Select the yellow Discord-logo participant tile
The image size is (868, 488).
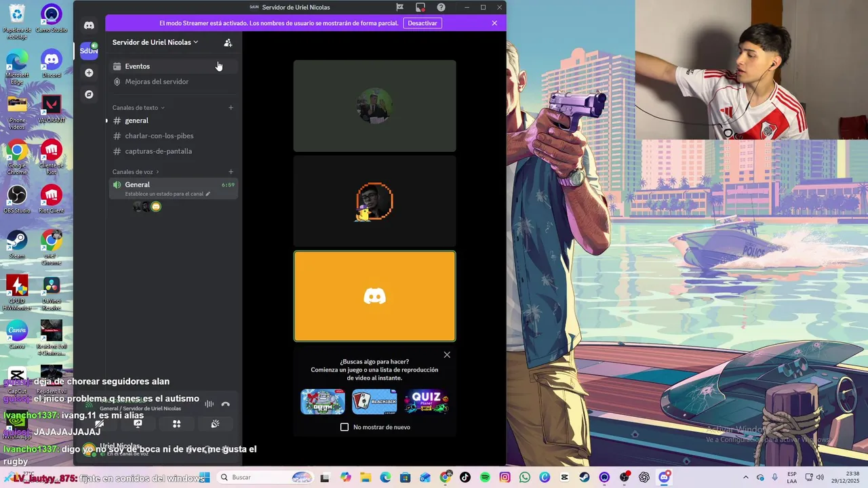pos(374,296)
